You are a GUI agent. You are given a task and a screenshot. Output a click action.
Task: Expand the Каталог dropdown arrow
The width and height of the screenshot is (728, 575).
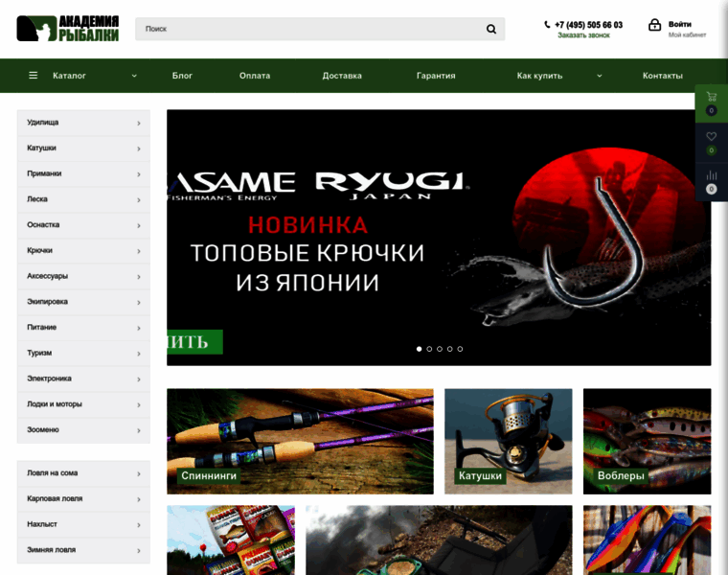134,76
